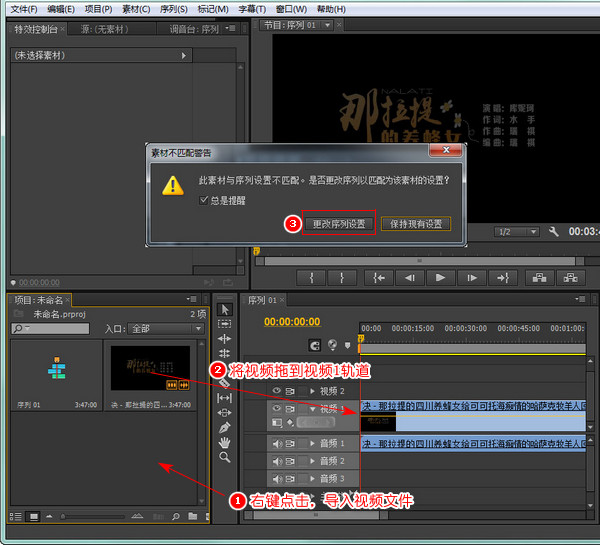This screenshot has width=600, height=545.
Task: Create new bin in project panel
Action: 193,517
